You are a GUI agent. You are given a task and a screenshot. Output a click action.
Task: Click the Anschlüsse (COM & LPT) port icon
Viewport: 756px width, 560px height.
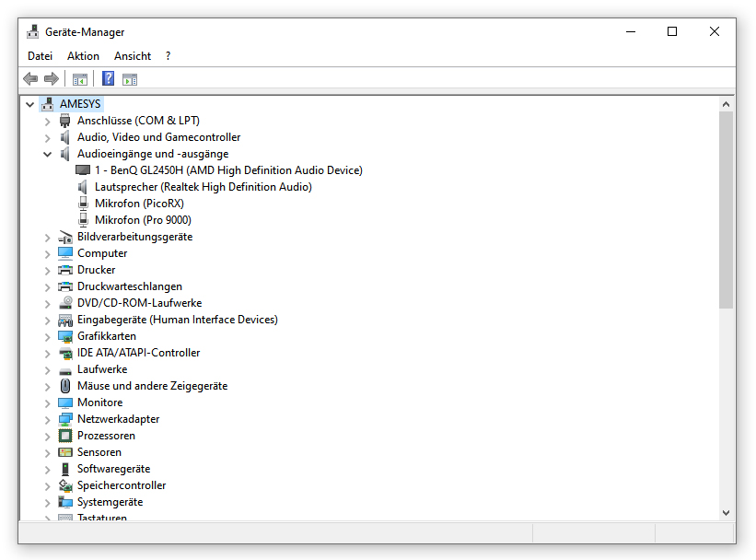click(65, 121)
